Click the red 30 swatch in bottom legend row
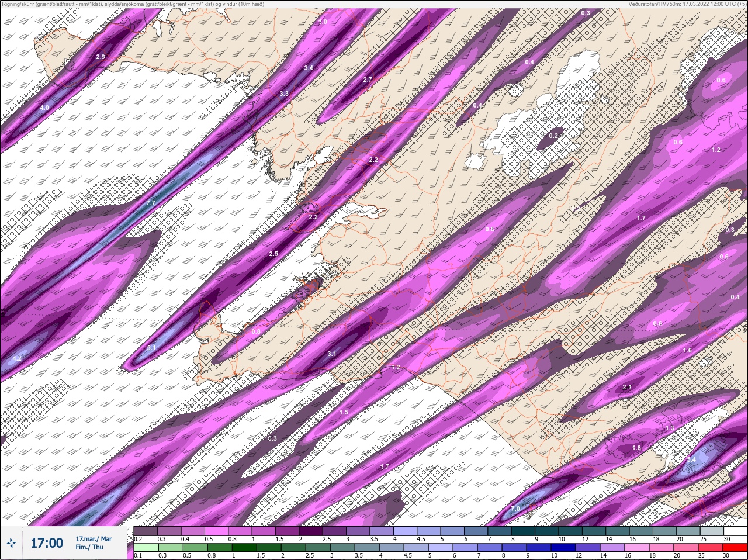This screenshot has height=560, width=748. pyautogui.click(x=735, y=548)
